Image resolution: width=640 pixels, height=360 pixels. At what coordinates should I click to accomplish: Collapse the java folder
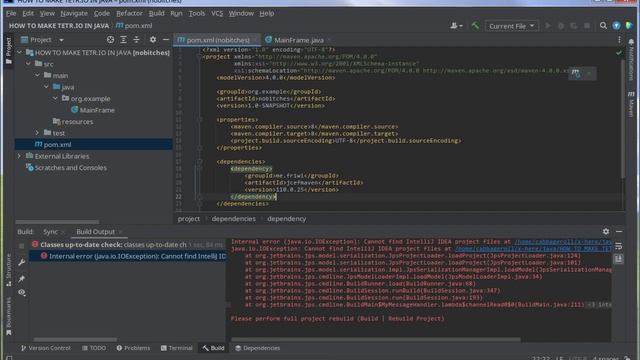pyautogui.click(x=46, y=87)
